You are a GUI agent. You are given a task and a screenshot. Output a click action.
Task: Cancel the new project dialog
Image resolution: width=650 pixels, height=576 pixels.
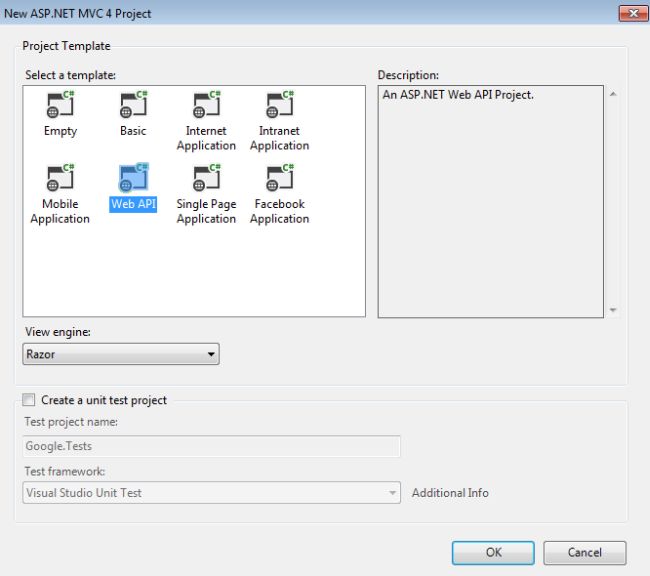tap(585, 552)
